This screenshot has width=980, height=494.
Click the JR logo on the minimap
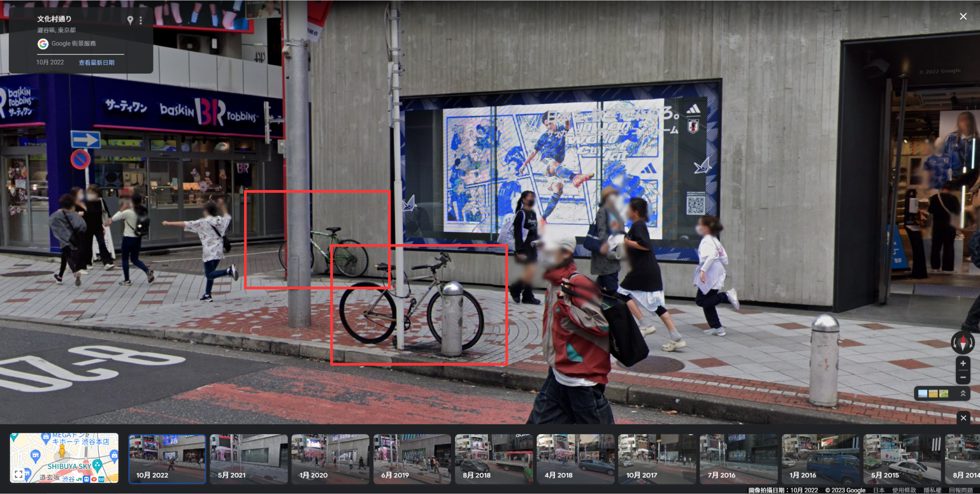[79, 479]
